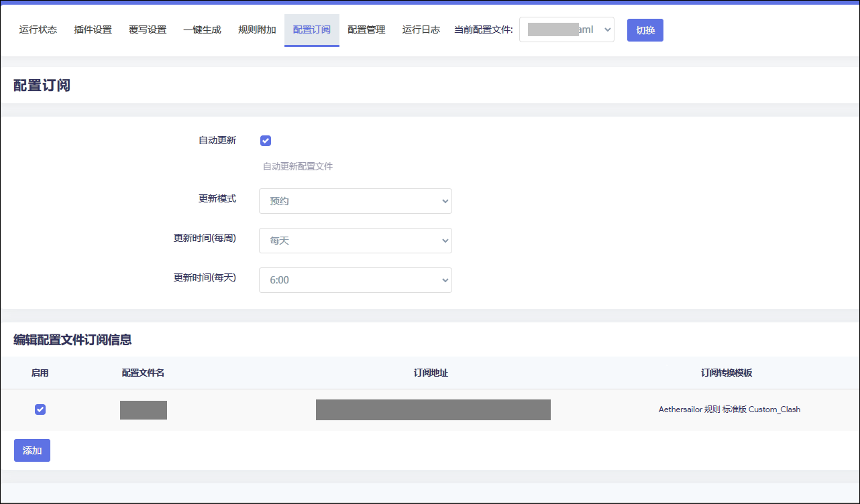Expand the 更新时间(每周) dropdown
860x504 pixels.
355,241
